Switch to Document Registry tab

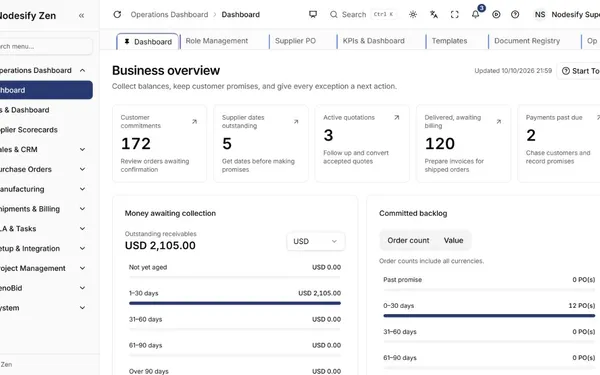(x=527, y=41)
